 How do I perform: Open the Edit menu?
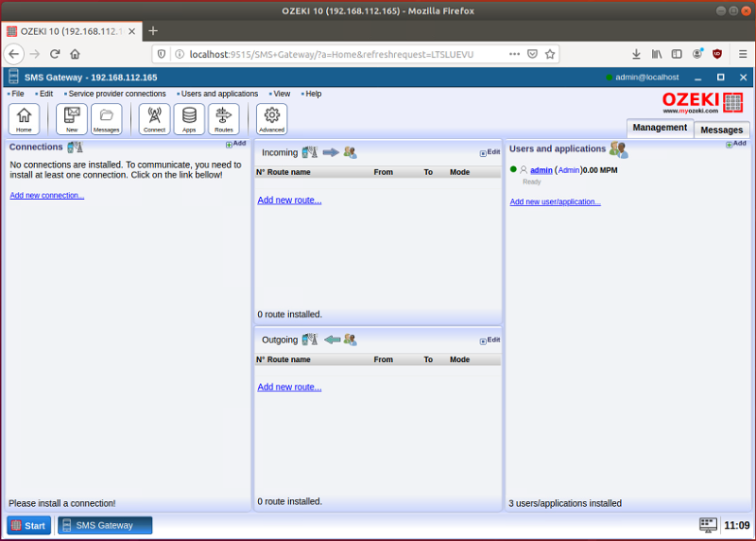pyautogui.click(x=46, y=94)
